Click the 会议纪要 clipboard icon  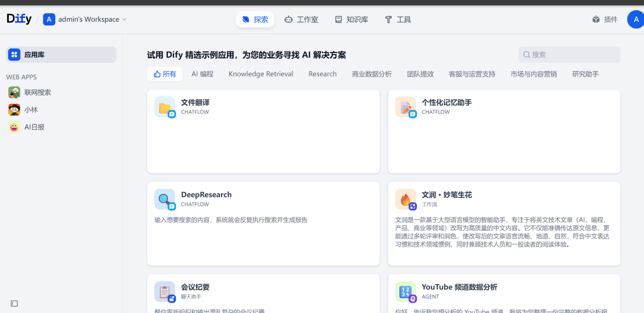[x=165, y=292]
